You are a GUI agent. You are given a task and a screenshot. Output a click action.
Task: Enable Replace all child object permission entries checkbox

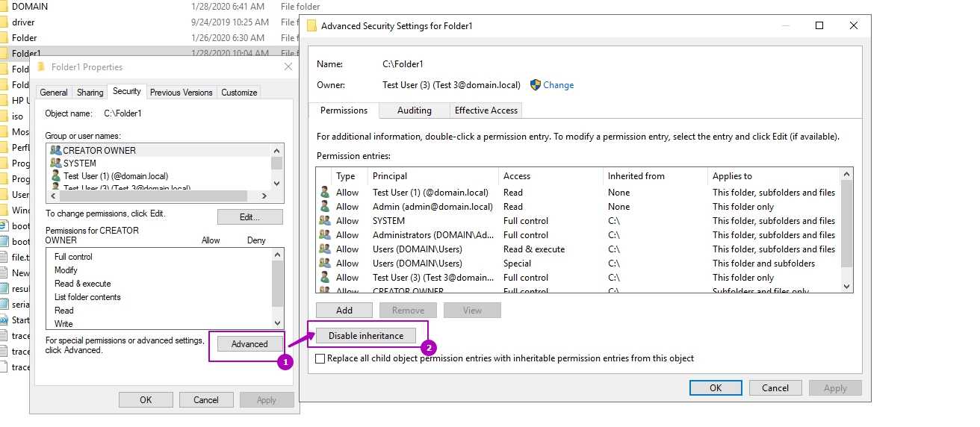pos(320,358)
